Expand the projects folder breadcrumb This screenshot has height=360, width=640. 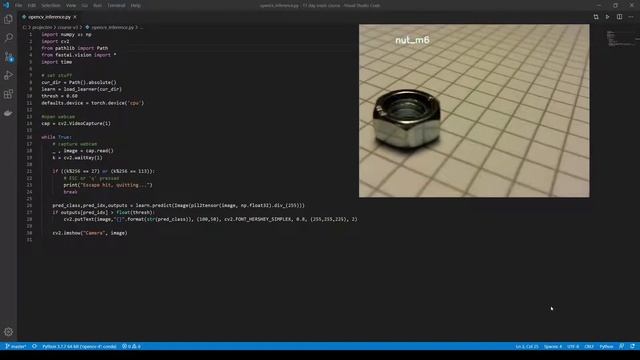pyautogui.click(x=42, y=27)
